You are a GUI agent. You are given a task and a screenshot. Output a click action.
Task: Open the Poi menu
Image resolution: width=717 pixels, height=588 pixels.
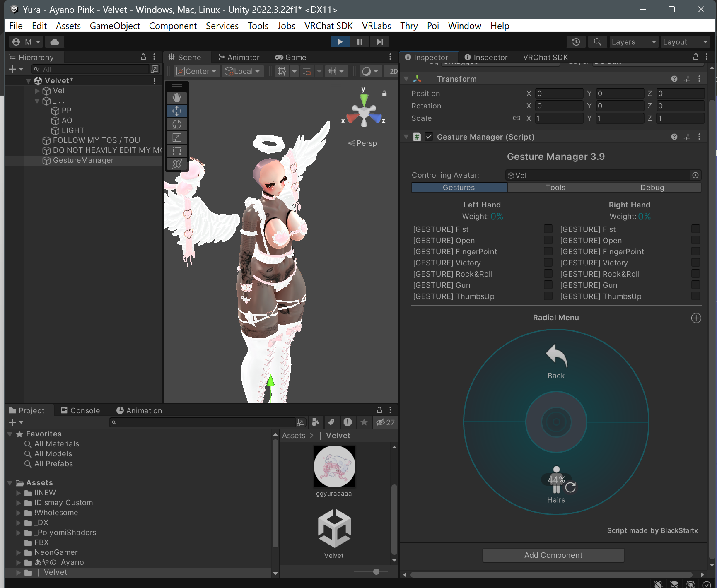coord(433,26)
